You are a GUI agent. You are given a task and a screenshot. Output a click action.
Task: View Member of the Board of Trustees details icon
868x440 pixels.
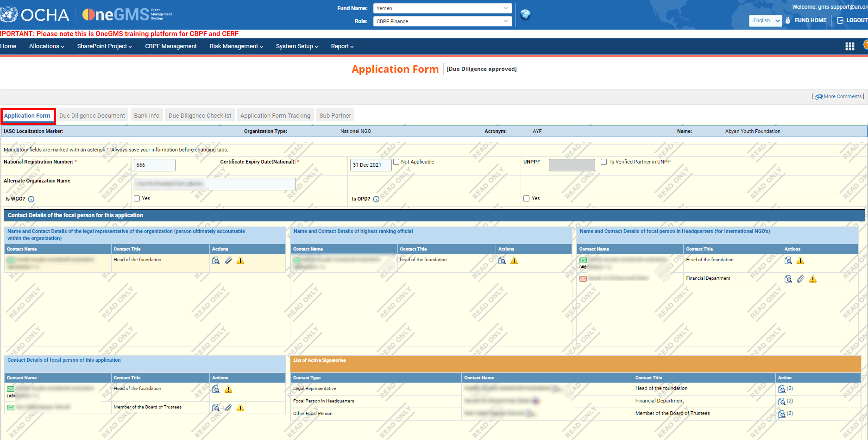pyautogui.click(x=216, y=408)
